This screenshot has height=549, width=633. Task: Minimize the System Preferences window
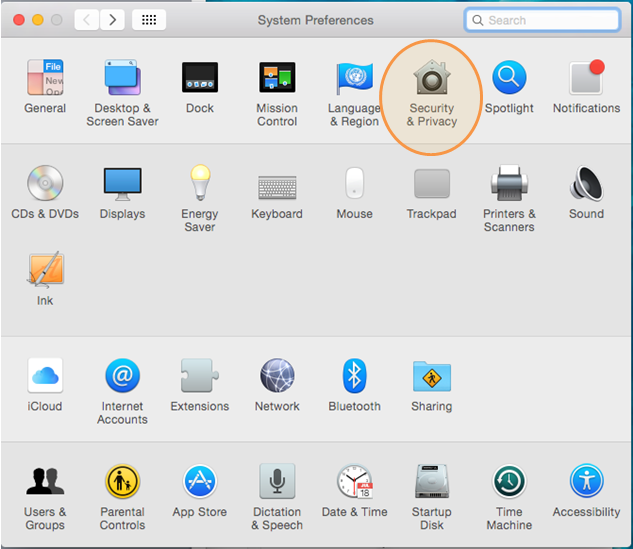click(38, 19)
